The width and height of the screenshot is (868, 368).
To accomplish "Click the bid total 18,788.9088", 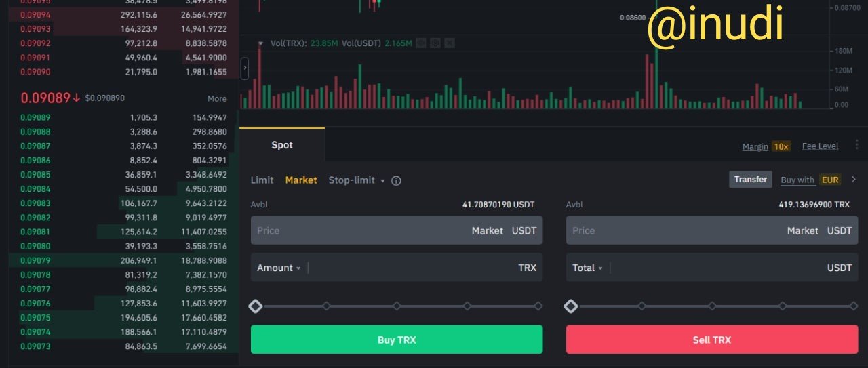I will point(203,260).
